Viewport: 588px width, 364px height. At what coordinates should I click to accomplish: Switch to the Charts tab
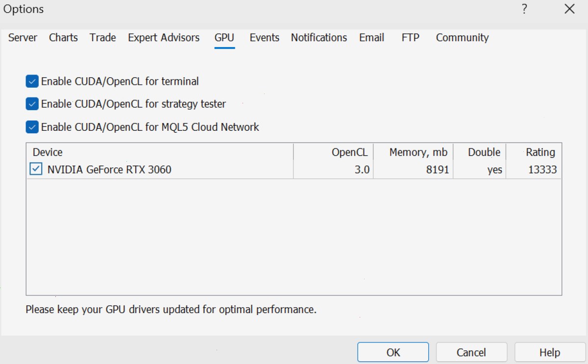click(x=63, y=38)
